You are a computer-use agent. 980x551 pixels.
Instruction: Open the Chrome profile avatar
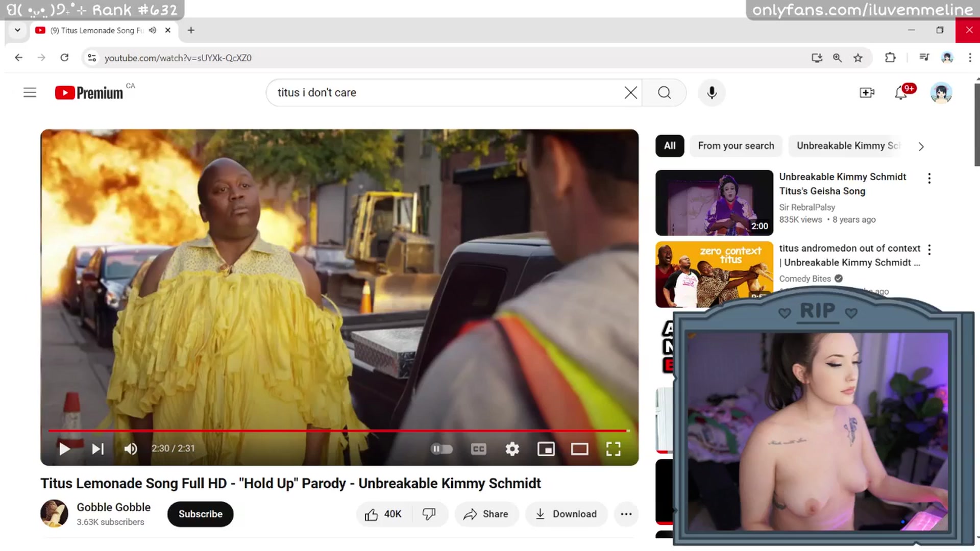[947, 58]
